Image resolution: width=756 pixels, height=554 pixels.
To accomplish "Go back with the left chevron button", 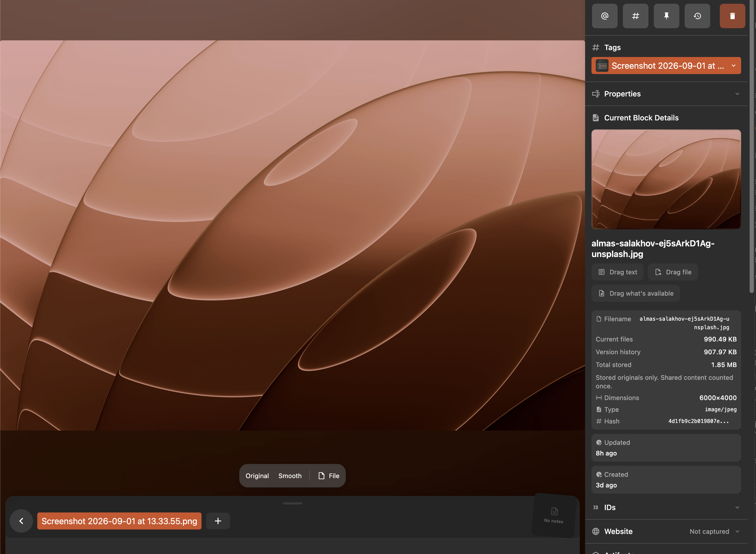I will [x=21, y=521].
